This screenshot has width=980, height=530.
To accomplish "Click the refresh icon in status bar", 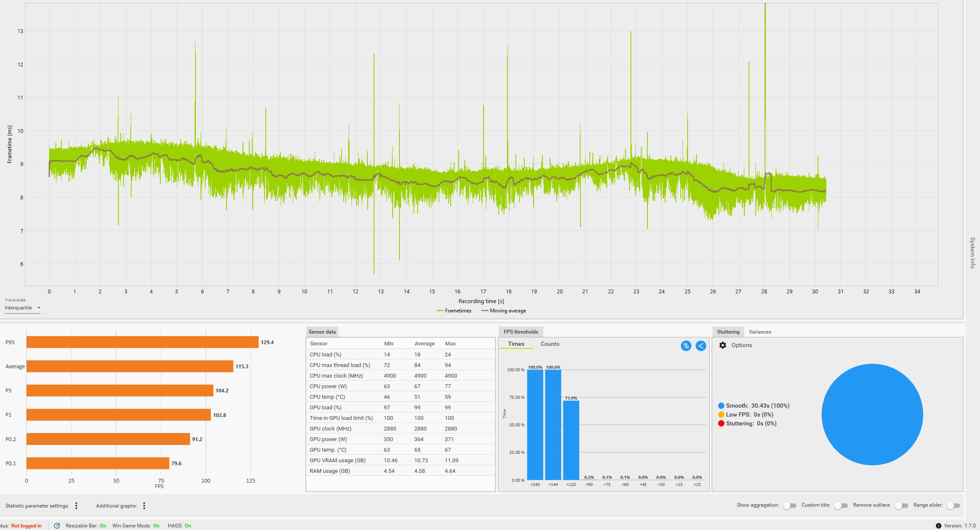I will [x=57, y=526].
